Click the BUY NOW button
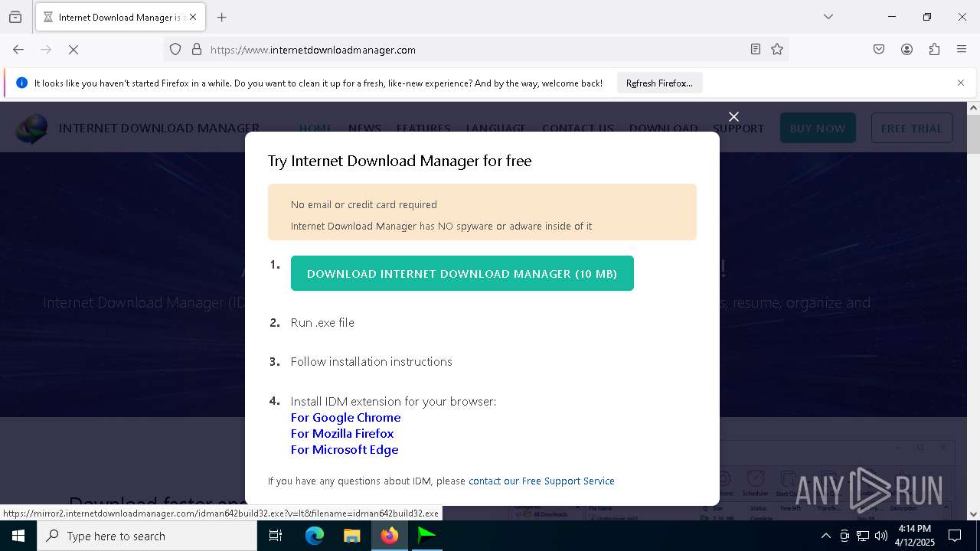The height and width of the screenshot is (551, 980). coord(818,128)
